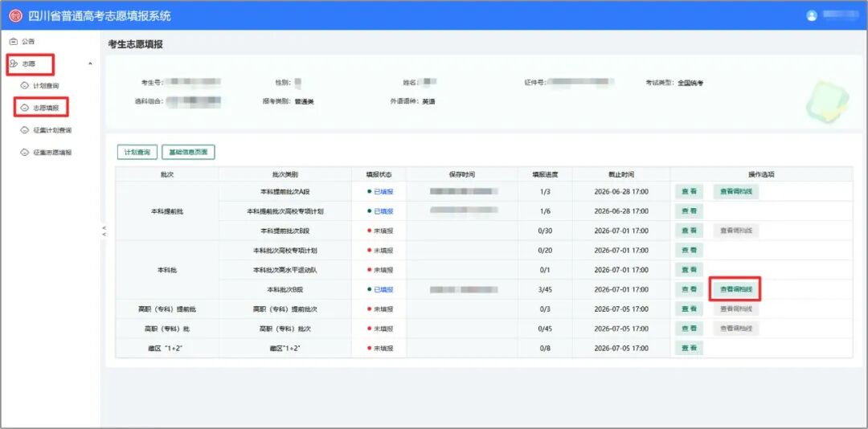Click the 四川省普通高考志愿填报系统 title

[100, 15]
